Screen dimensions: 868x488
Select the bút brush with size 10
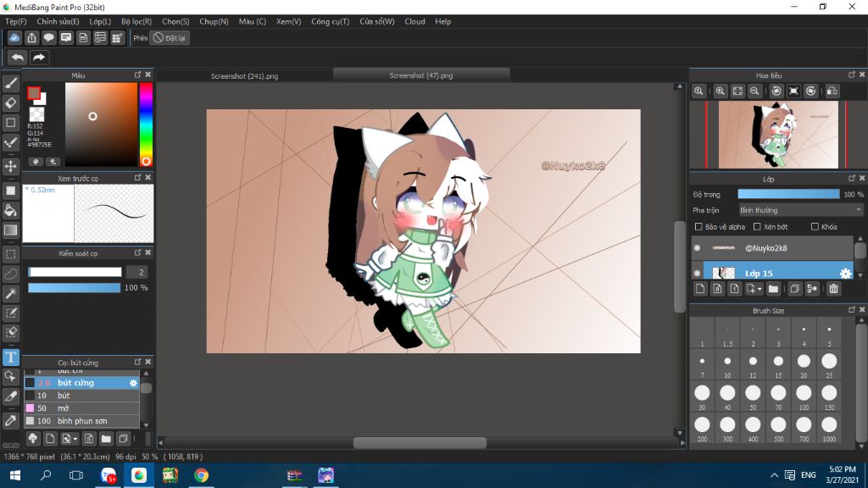point(81,396)
